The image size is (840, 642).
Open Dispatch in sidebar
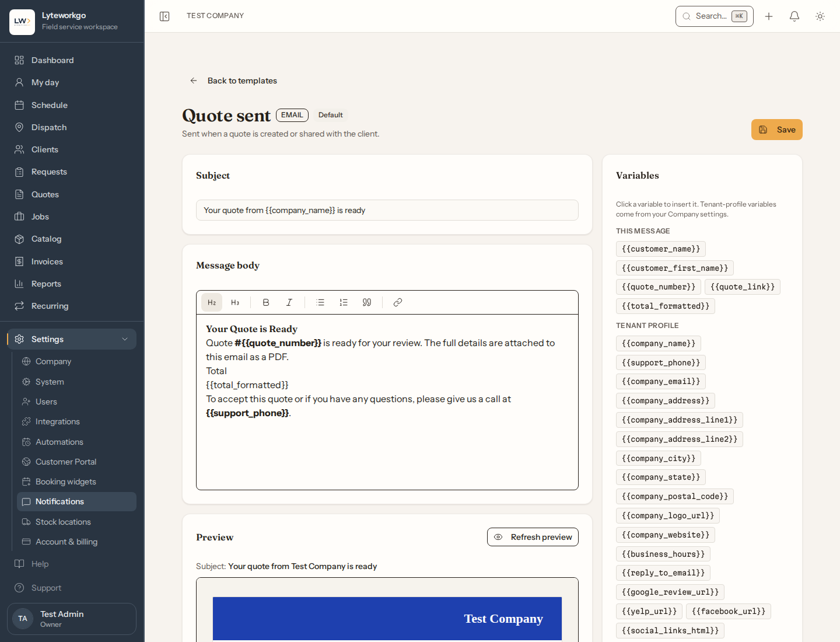pyautogui.click(x=72, y=127)
